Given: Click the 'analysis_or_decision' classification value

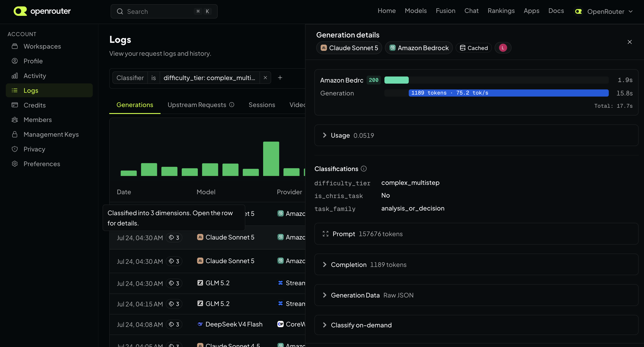Looking at the screenshot, I should (413, 208).
